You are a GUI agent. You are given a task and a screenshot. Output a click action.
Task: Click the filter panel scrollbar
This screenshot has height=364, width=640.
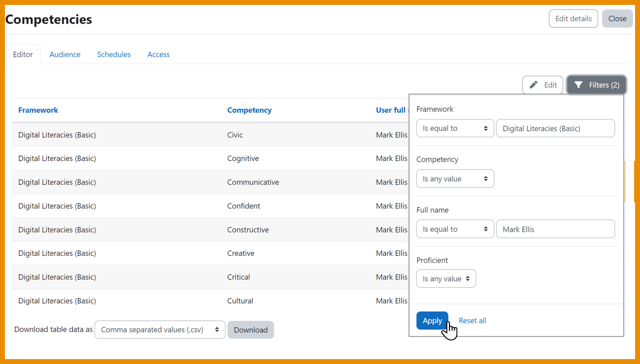tap(625, 181)
